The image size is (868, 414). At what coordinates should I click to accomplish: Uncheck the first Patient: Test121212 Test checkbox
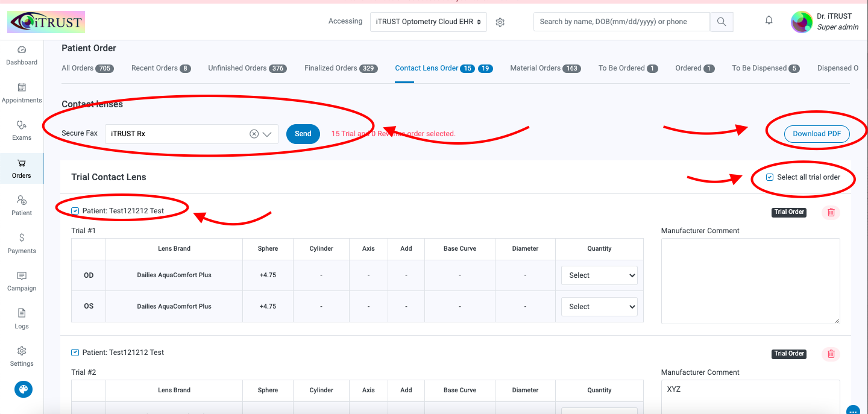pos(75,211)
